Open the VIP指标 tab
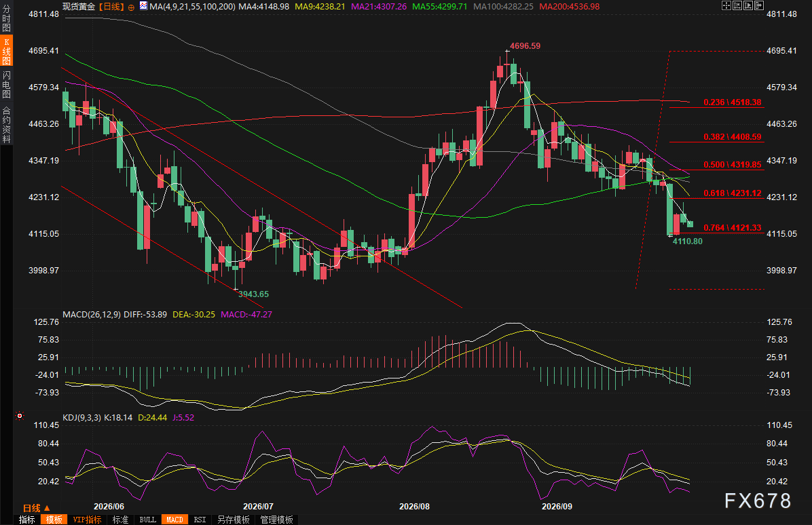Image resolution: width=812 pixels, height=525 pixels. click(x=87, y=520)
